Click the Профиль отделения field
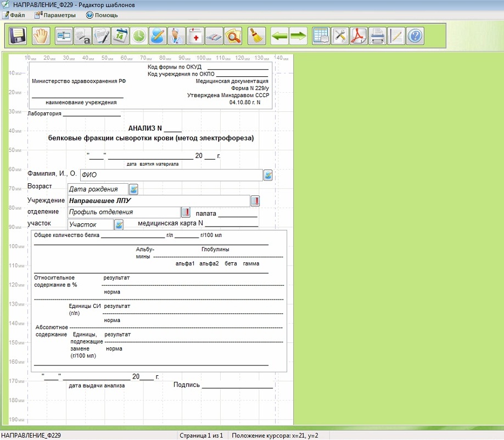 pyautogui.click(x=124, y=212)
